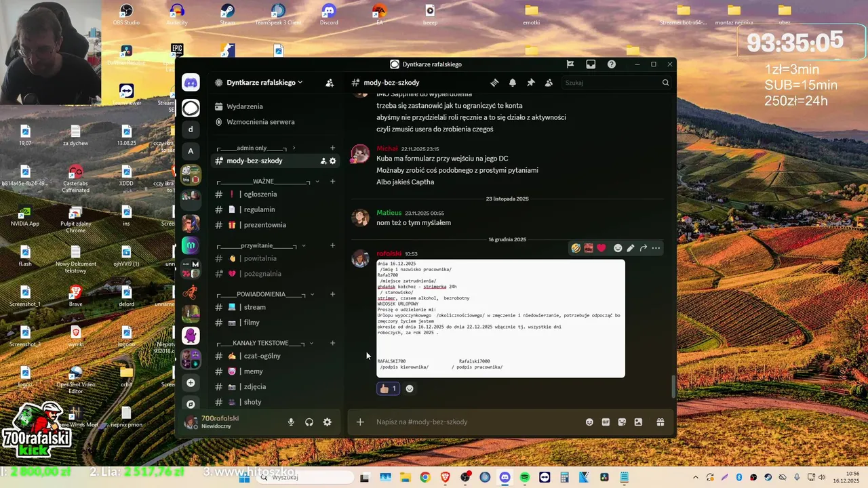Viewport: 868px width, 488px height.
Task: Open the leave request image attachment
Action: coord(500,318)
